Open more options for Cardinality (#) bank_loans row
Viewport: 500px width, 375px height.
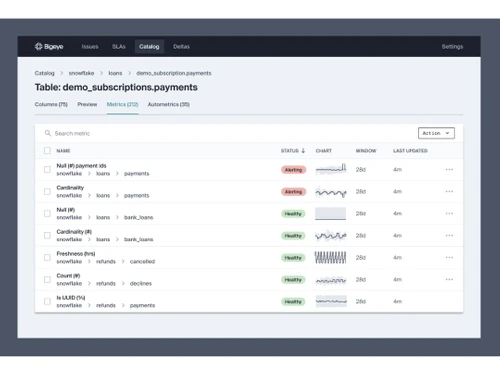pyautogui.click(x=449, y=235)
